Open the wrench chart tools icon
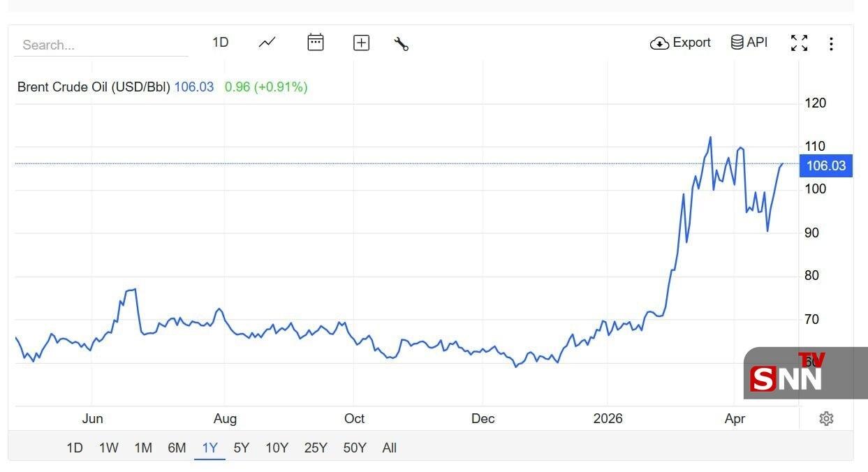Viewport: 868px width, 472px height. (402, 44)
